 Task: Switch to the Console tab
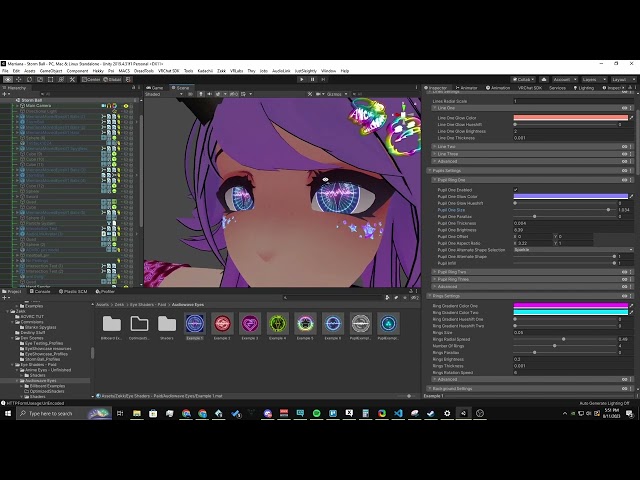pyautogui.click(x=40, y=291)
